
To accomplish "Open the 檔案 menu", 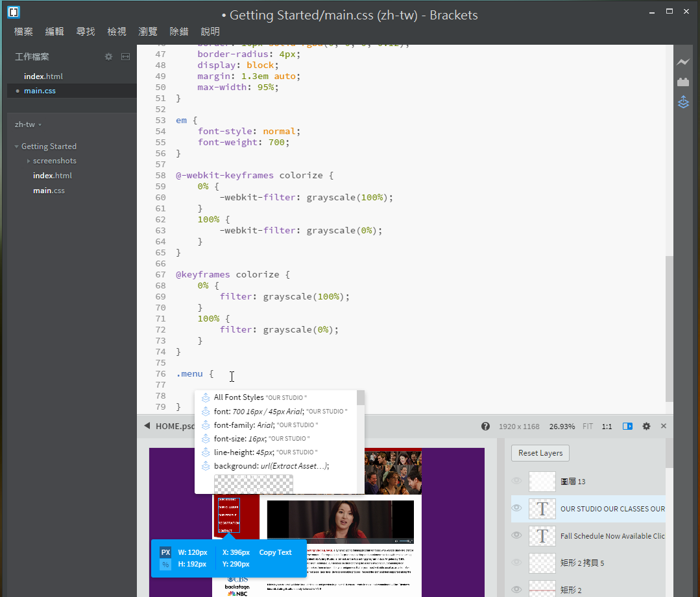I will [23, 31].
